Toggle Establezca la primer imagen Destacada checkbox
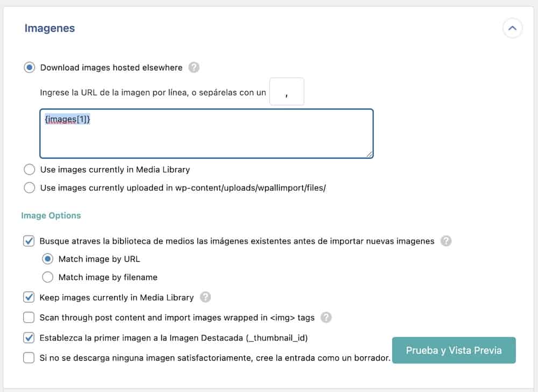This screenshot has height=392, width=538. pyautogui.click(x=29, y=338)
